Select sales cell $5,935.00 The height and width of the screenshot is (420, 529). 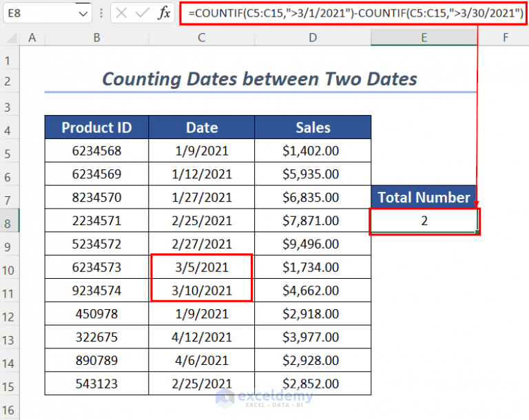tap(313, 174)
